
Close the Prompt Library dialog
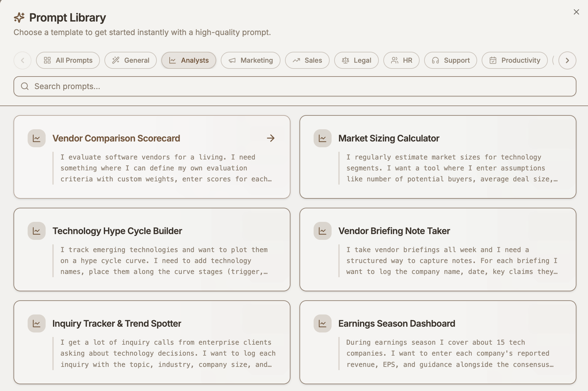[576, 12]
